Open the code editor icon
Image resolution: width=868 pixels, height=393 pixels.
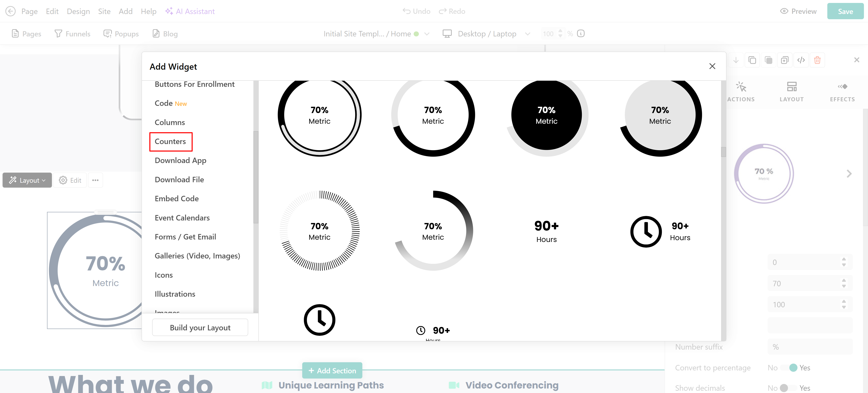tap(801, 60)
